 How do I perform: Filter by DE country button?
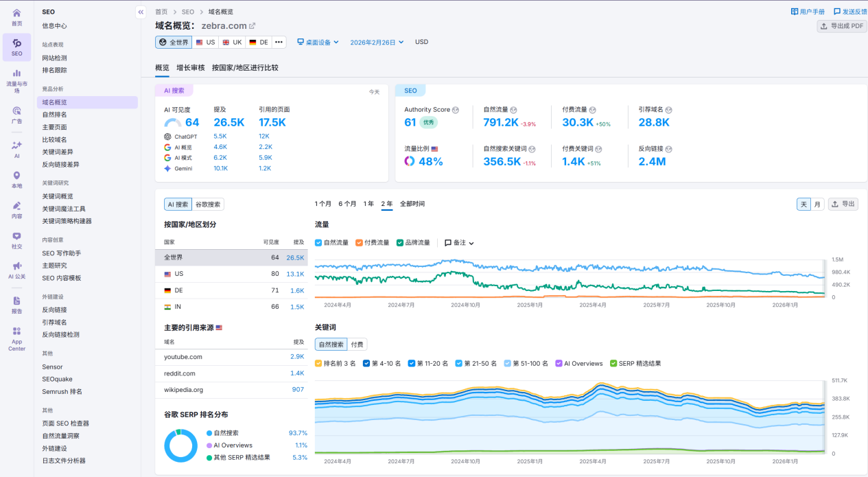[259, 42]
